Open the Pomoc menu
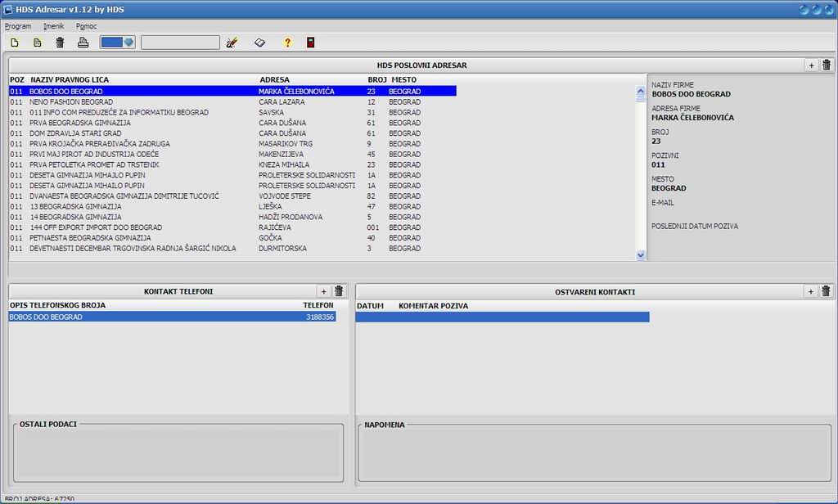 tap(86, 26)
